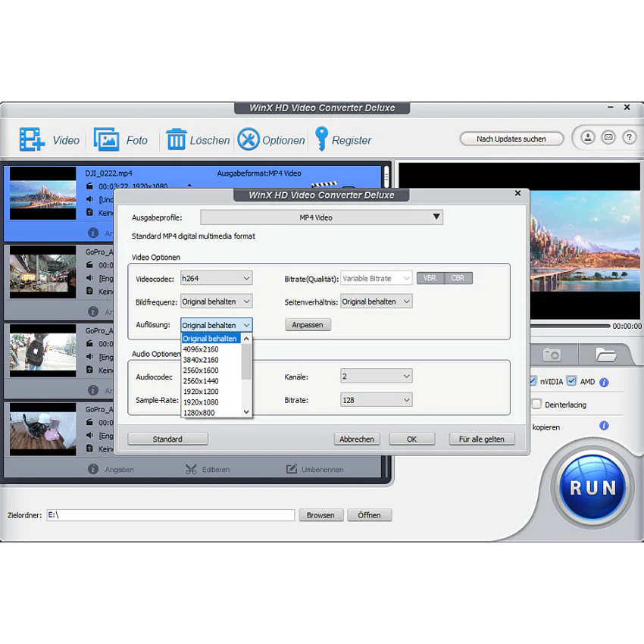Click the Standard reset button

tap(167, 439)
